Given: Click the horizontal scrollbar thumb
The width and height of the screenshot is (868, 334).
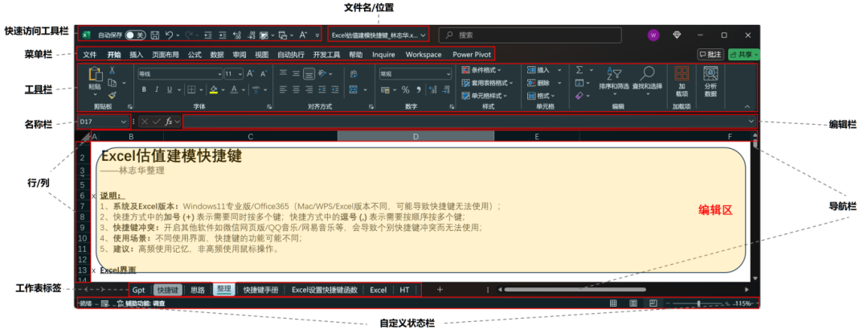Looking at the screenshot, I should point(575,289).
